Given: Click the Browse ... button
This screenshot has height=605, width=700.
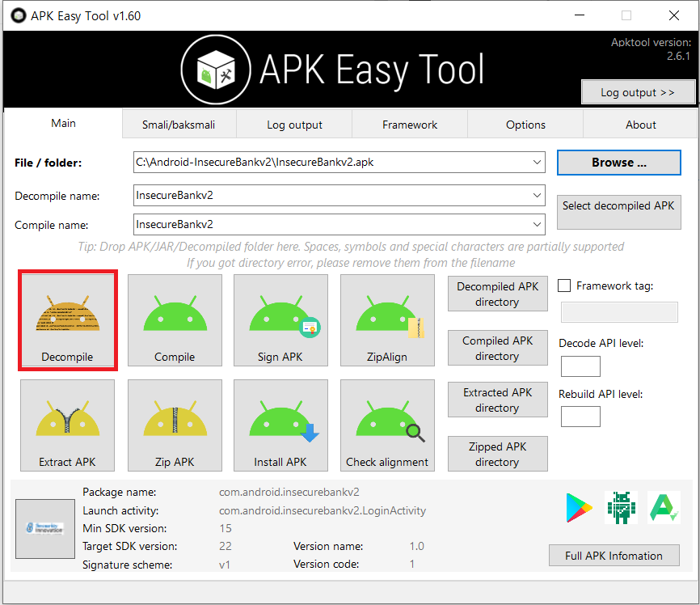Looking at the screenshot, I should tap(618, 163).
